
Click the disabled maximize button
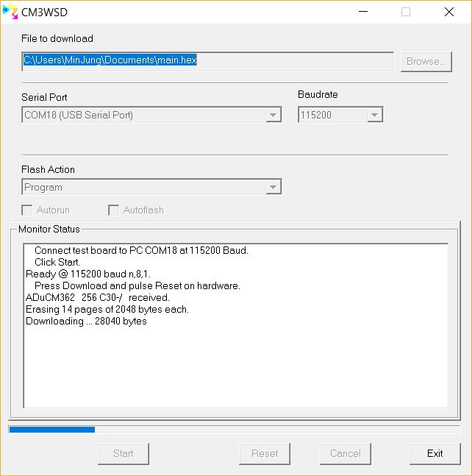pos(406,12)
